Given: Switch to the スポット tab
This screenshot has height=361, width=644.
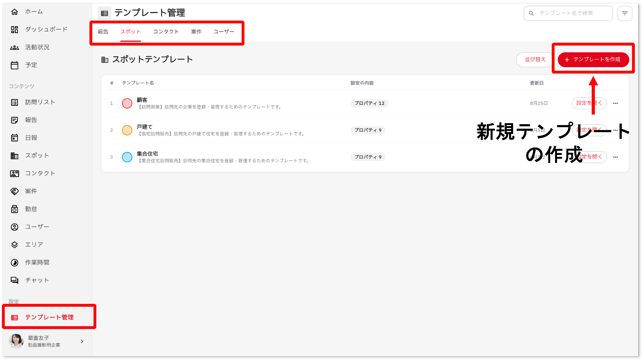Looking at the screenshot, I should [131, 32].
